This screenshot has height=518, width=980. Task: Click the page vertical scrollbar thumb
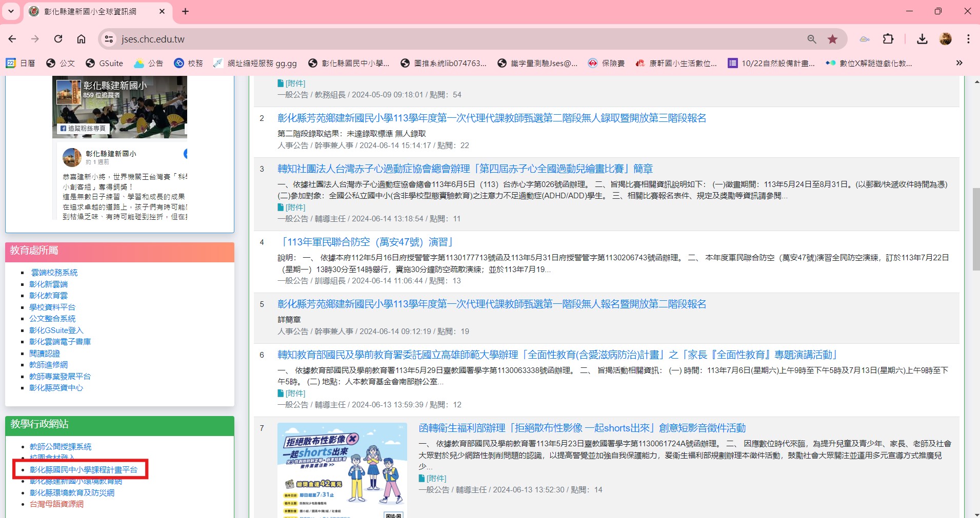click(975, 229)
